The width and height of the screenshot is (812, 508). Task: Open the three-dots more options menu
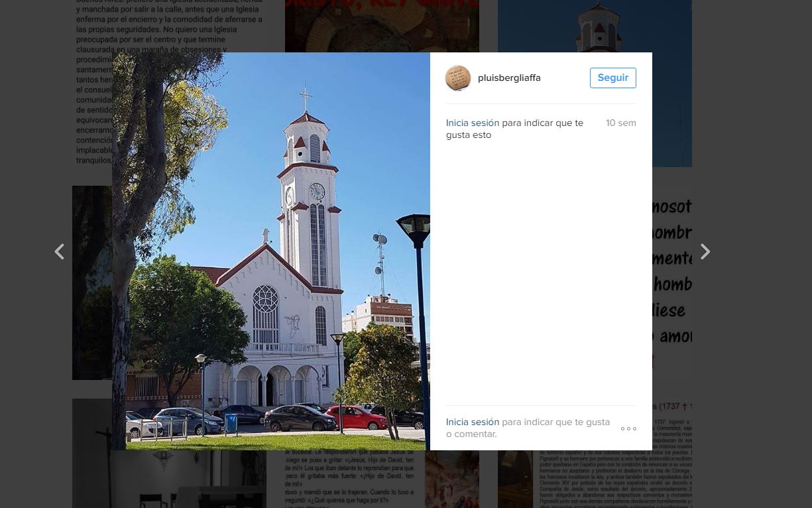[x=628, y=428]
